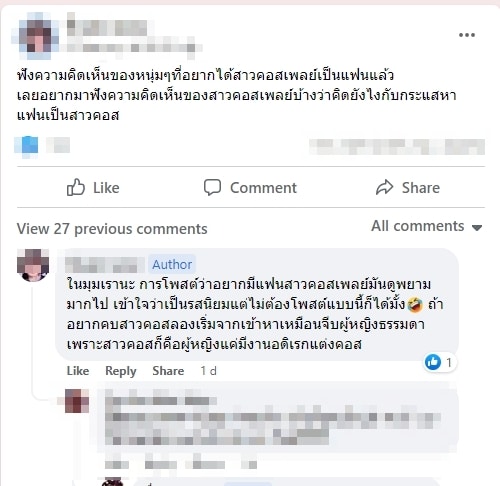Viewport: 500px width, 486px height.
Task: Open the commenter's pixelated avatar
Action: click(33, 265)
